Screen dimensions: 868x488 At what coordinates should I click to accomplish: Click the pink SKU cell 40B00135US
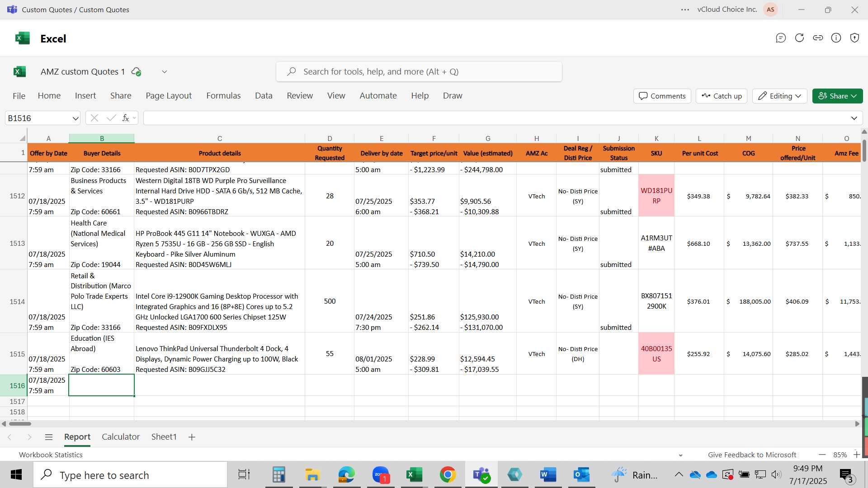[656, 354]
